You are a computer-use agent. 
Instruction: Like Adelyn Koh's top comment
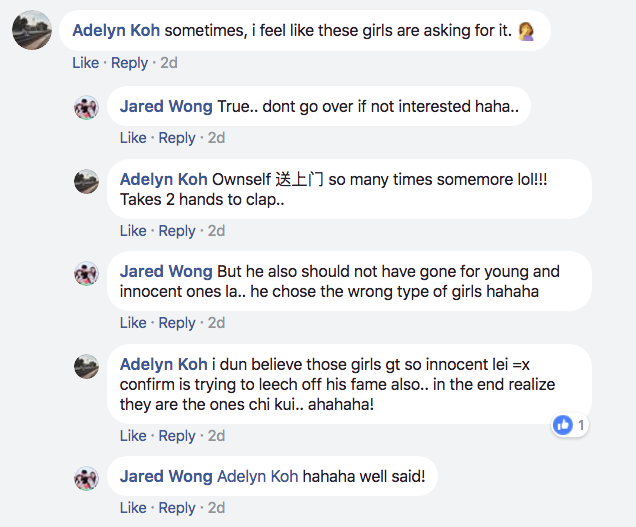(x=85, y=63)
